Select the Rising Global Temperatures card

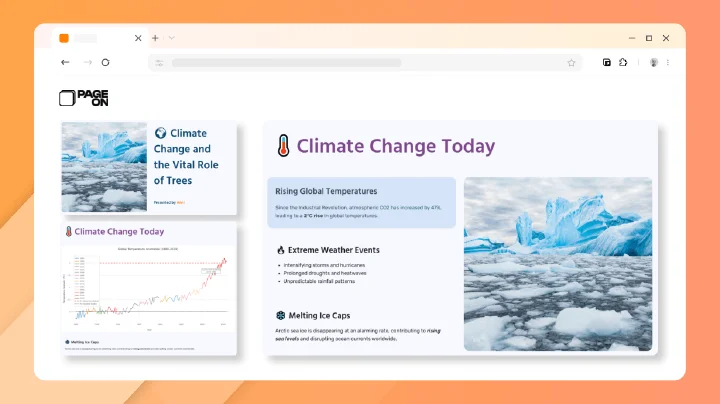[x=361, y=202]
